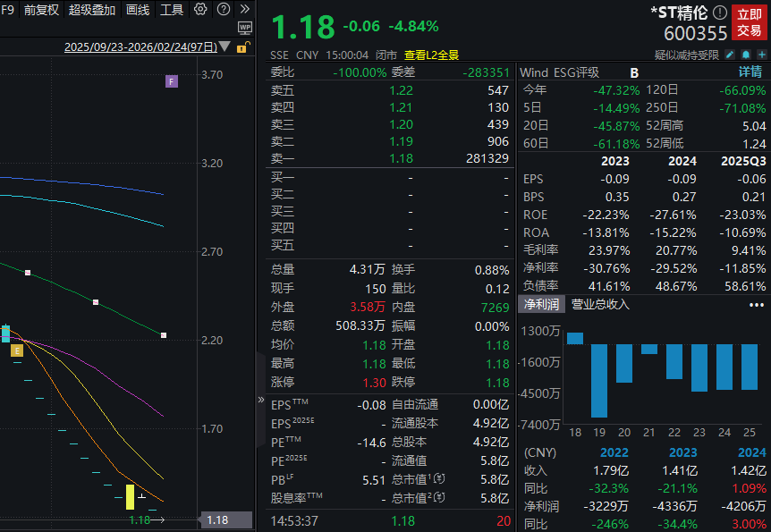Switch to 营业总收入 tab

point(600,304)
